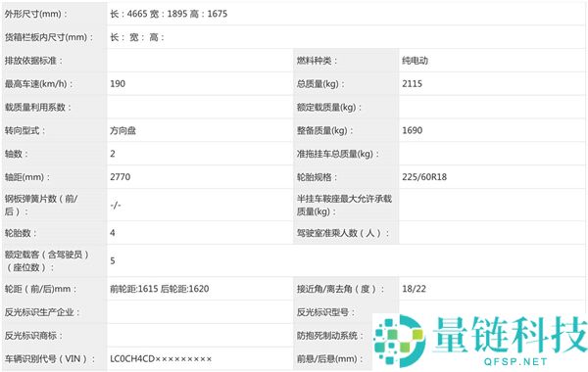Click the label 轮距（前/后)mm
Viewport: 588px width, 372px height.
pyautogui.click(x=40, y=289)
